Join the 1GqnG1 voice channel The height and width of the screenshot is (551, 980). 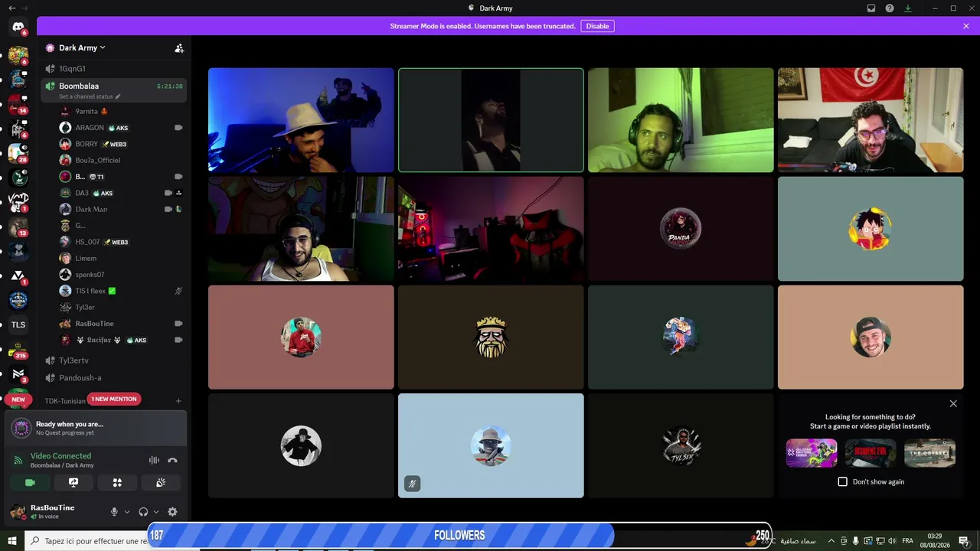pyautogui.click(x=114, y=69)
